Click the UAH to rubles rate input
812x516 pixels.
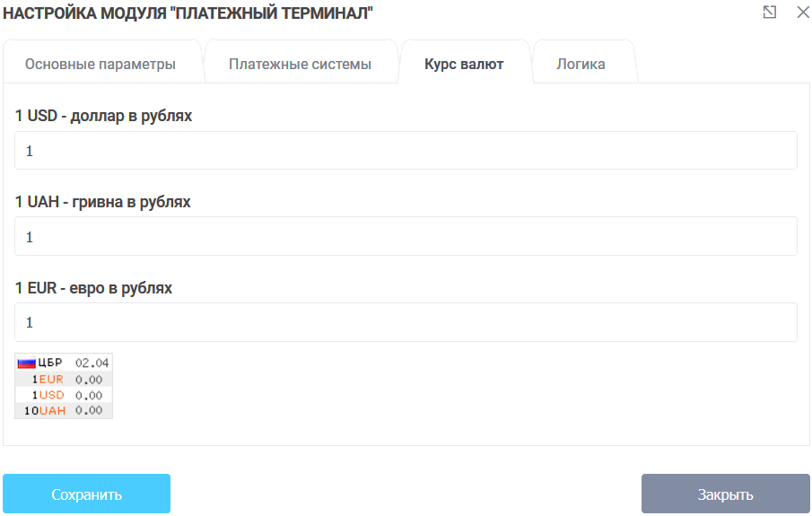pos(406,237)
